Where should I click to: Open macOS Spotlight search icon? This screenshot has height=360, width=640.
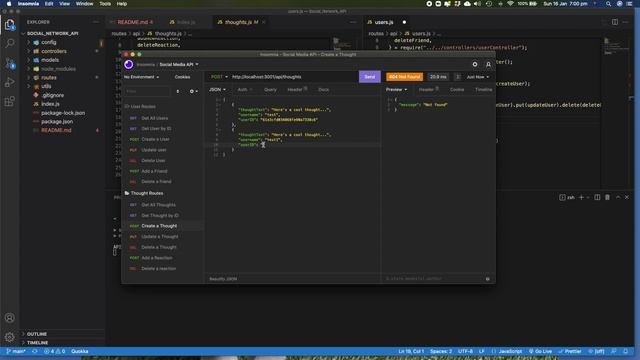pyautogui.click(x=608, y=4)
